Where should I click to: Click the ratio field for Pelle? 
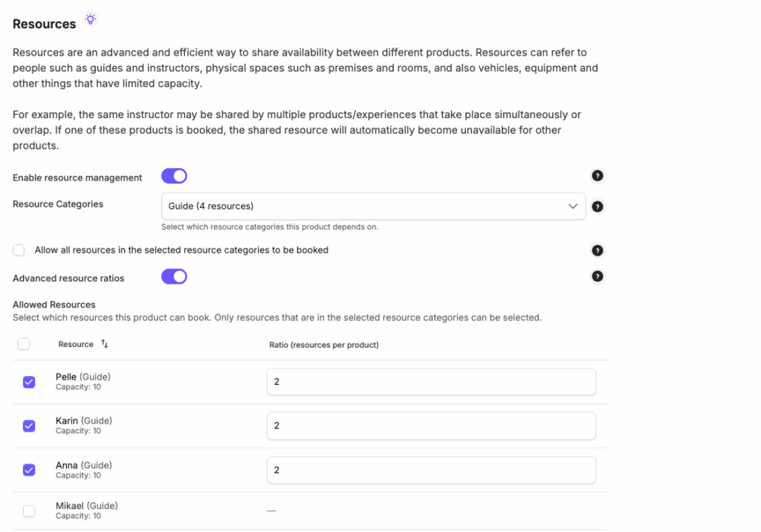[x=431, y=382]
